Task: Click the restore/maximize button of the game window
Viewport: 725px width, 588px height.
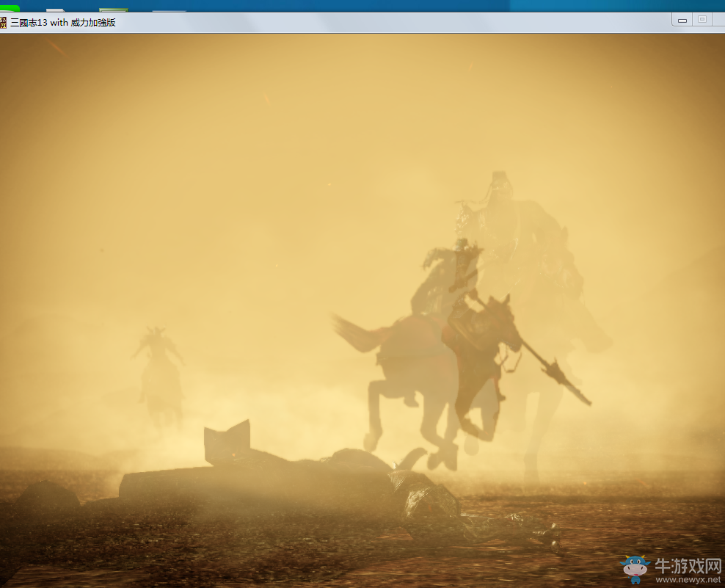Action: pos(702,19)
